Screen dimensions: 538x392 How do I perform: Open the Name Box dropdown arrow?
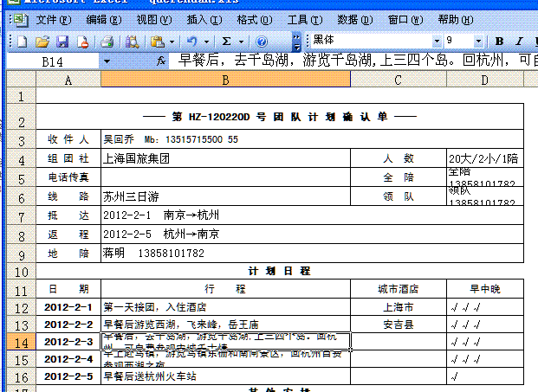tap(107, 61)
